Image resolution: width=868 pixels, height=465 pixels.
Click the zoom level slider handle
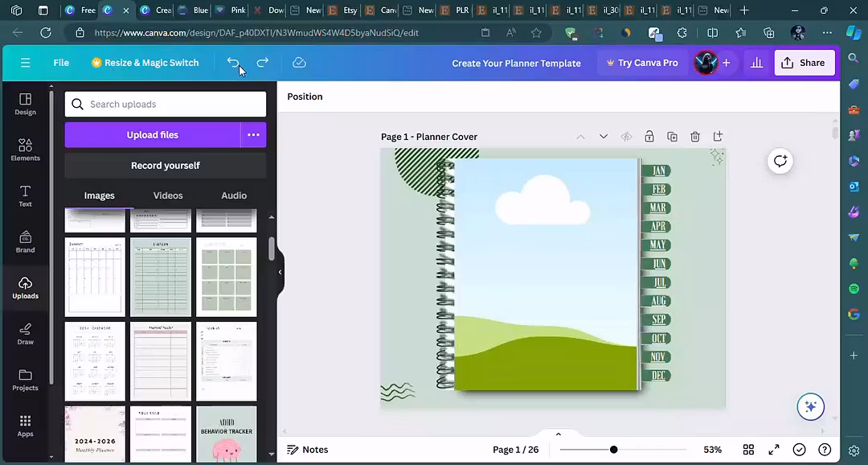click(613, 450)
